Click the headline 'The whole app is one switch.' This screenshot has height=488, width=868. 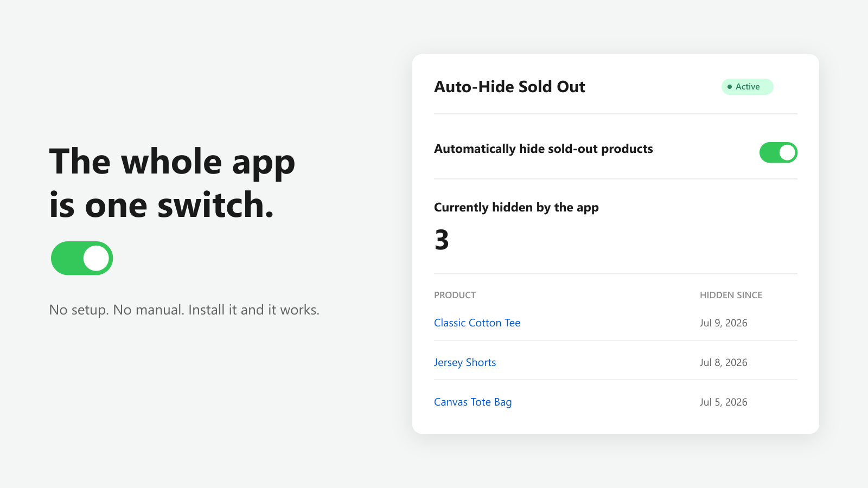click(172, 183)
